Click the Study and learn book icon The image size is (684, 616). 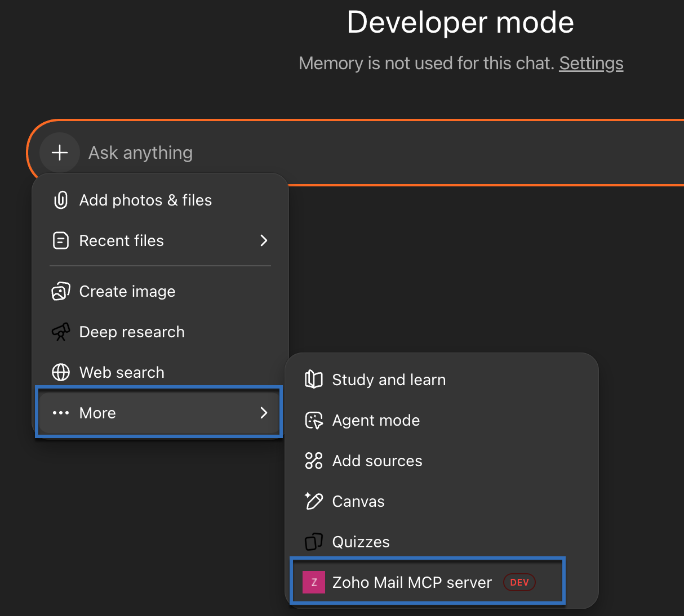tap(314, 380)
